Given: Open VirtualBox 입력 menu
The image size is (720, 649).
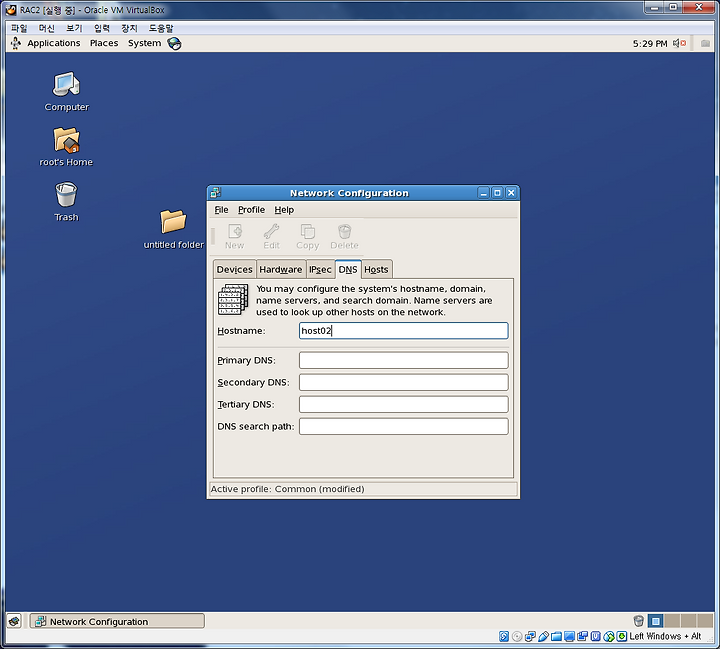Looking at the screenshot, I should tap(101, 28).
